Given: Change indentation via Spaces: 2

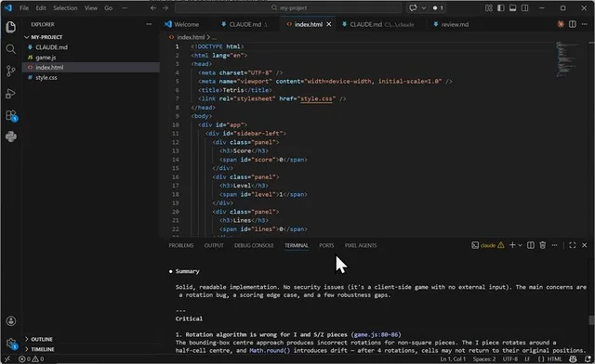Looking at the screenshot, I should pyautogui.click(x=484, y=358).
